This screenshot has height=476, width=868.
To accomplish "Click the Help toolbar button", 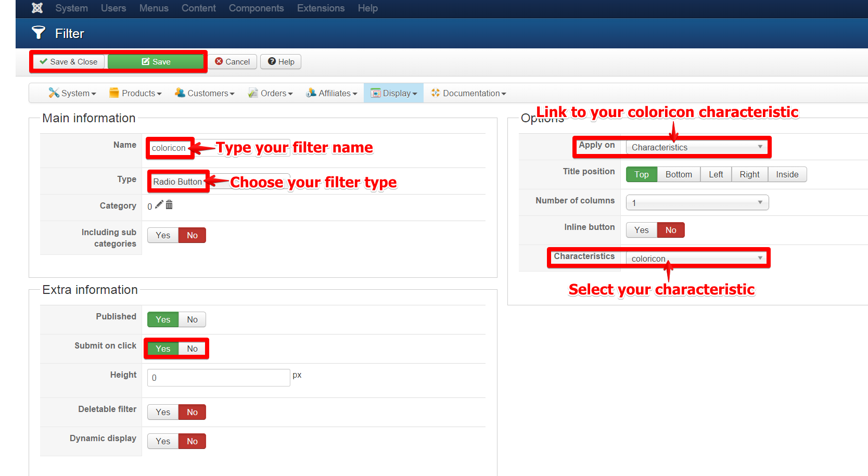I will 281,61.
